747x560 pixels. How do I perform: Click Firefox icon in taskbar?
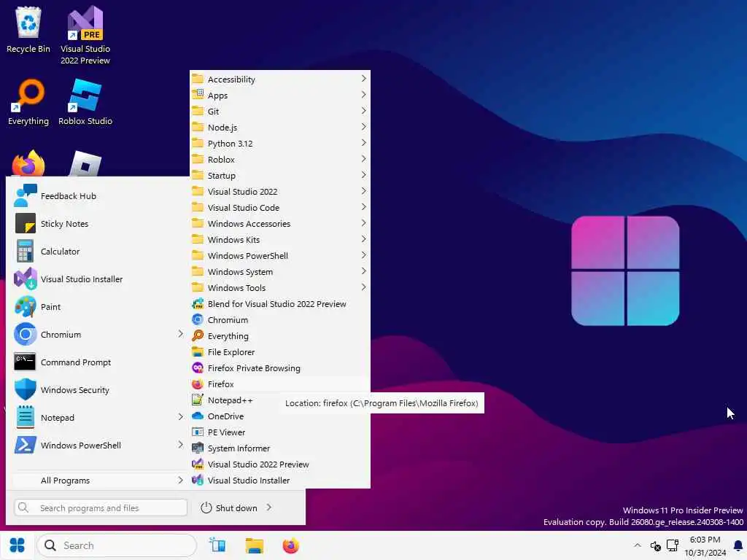click(290, 545)
